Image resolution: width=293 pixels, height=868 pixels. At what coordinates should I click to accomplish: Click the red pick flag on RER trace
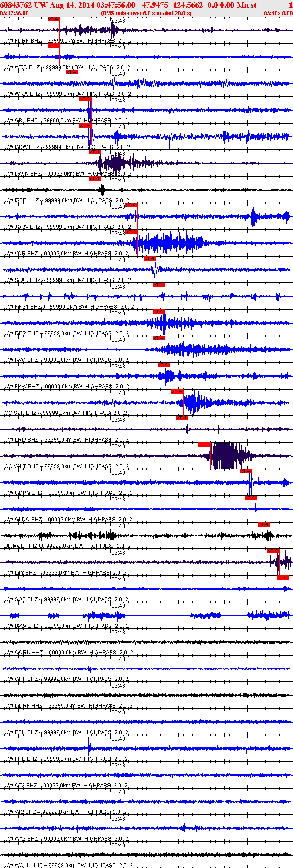158,312
